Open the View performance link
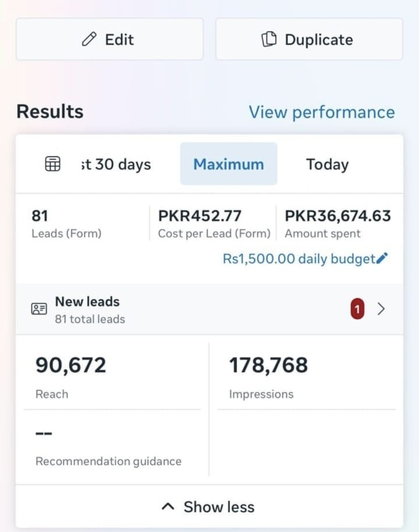This screenshot has height=532, width=419. [x=321, y=112]
